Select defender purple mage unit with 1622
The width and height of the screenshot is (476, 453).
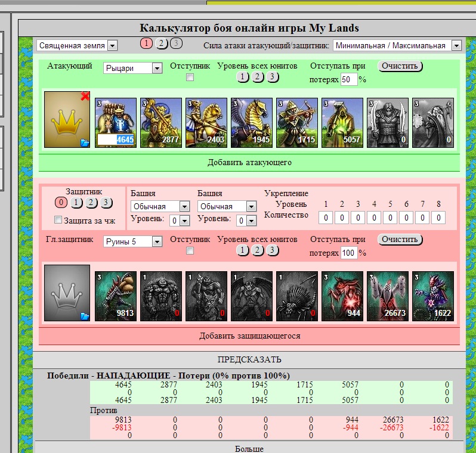tap(433, 296)
